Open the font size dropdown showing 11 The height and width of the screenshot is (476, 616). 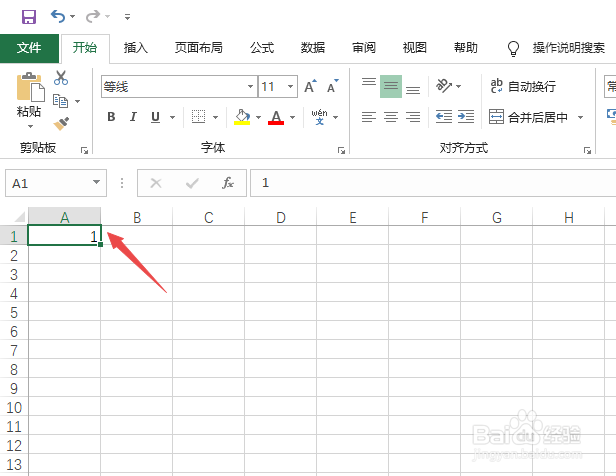tap(290, 86)
